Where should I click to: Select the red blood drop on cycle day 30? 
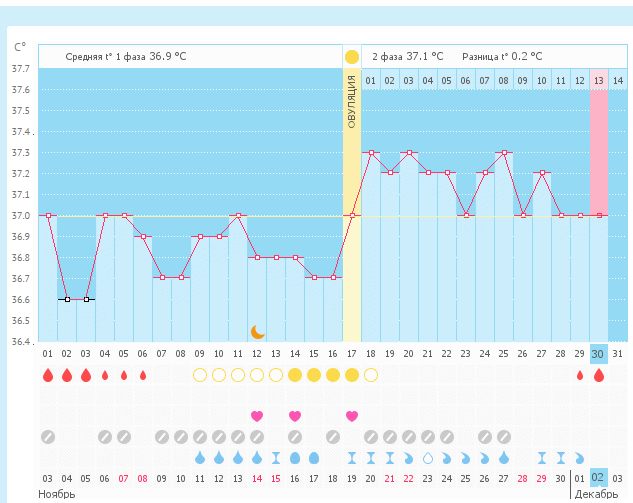point(599,375)
